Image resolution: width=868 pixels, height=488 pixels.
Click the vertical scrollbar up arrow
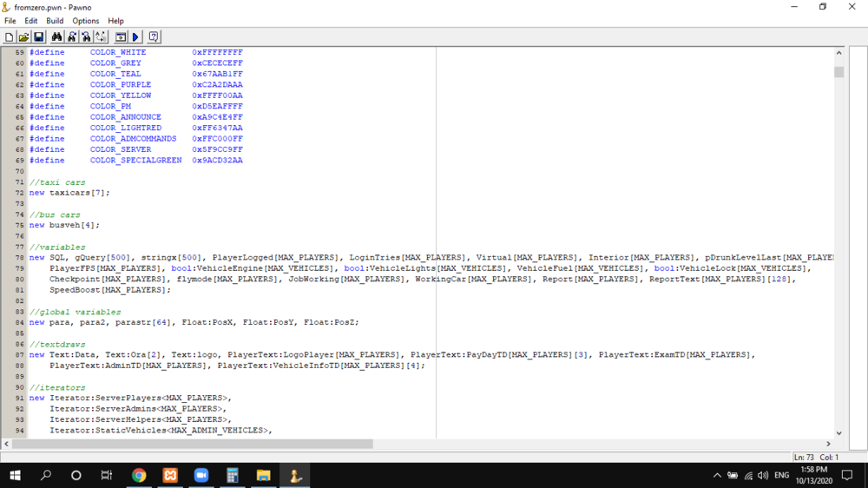(838, 53)
